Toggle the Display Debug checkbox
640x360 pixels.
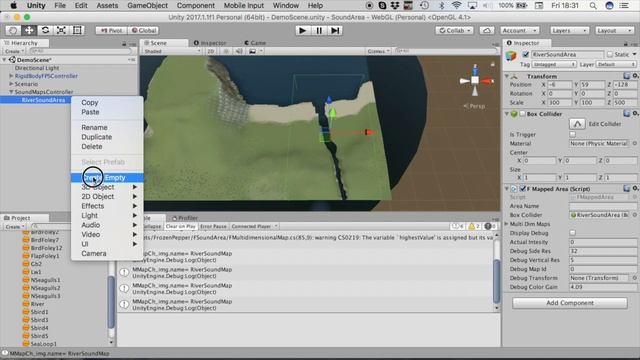pos(573,233)
